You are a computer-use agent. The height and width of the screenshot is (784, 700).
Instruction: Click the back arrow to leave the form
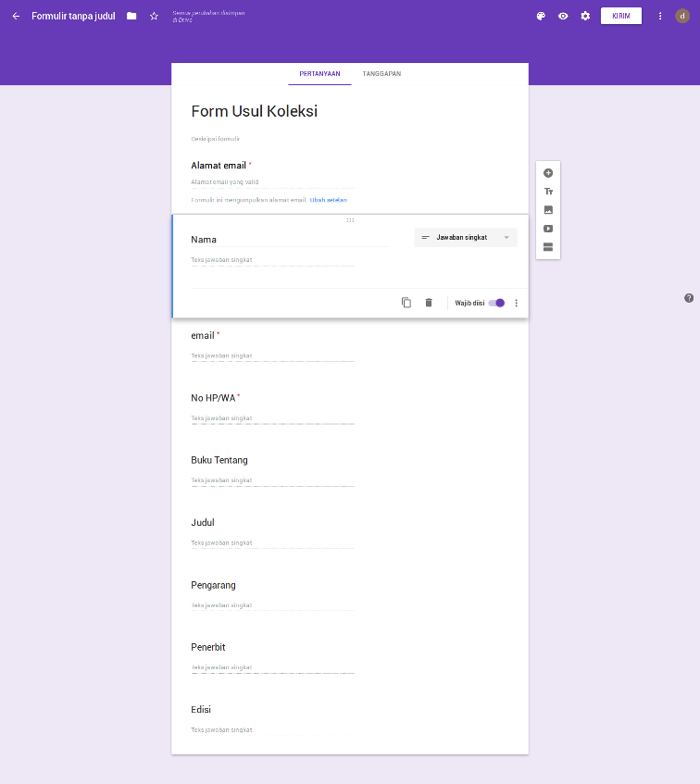click(16, 17)
